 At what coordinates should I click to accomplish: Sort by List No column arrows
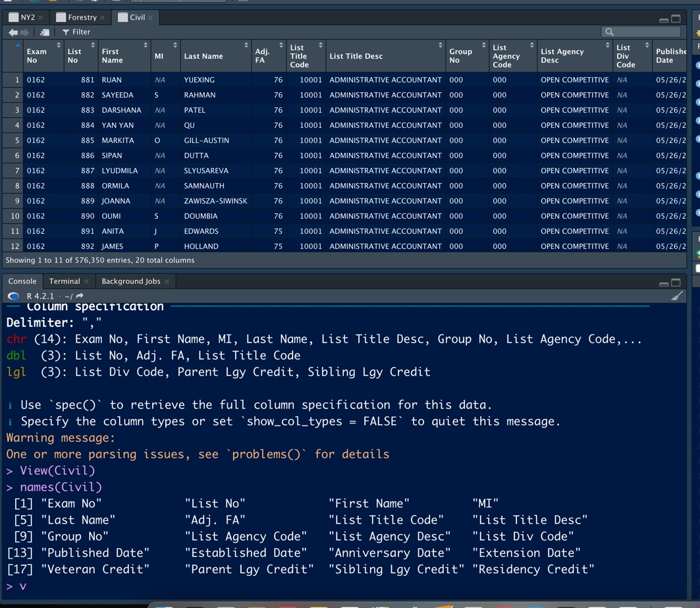tap(93, 45)
